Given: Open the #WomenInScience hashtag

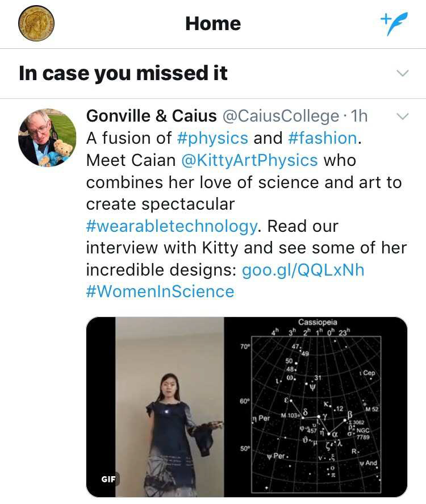Looking at the screenshot, I should 160,291.
